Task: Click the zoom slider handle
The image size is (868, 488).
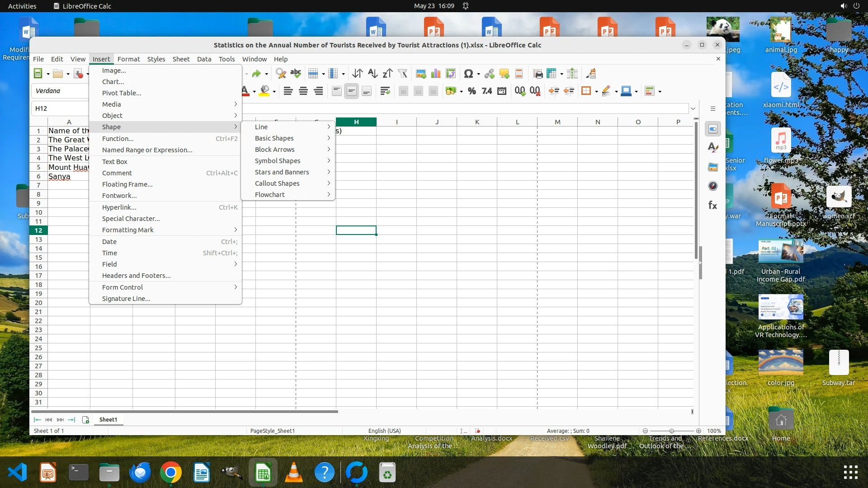Action: pyautogui.click(x=672, y=431)
